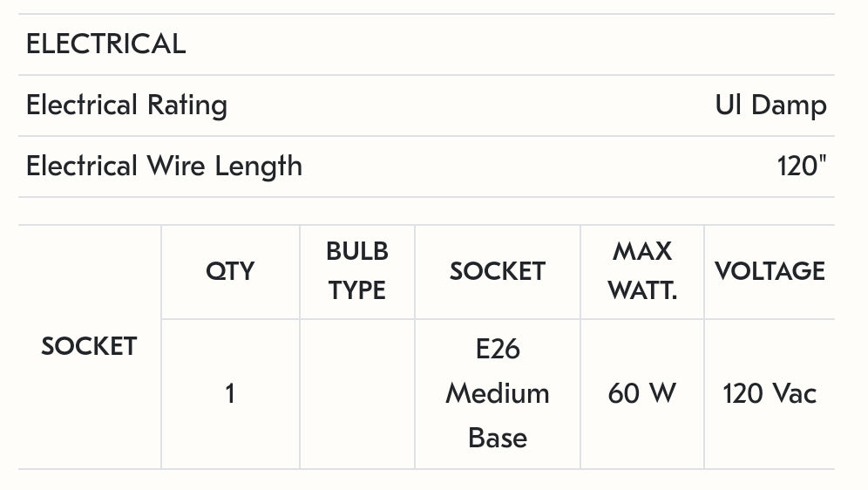868x490 pixels.
Task: Click the empty bulb type cell
Action: [x=357, y=393]
